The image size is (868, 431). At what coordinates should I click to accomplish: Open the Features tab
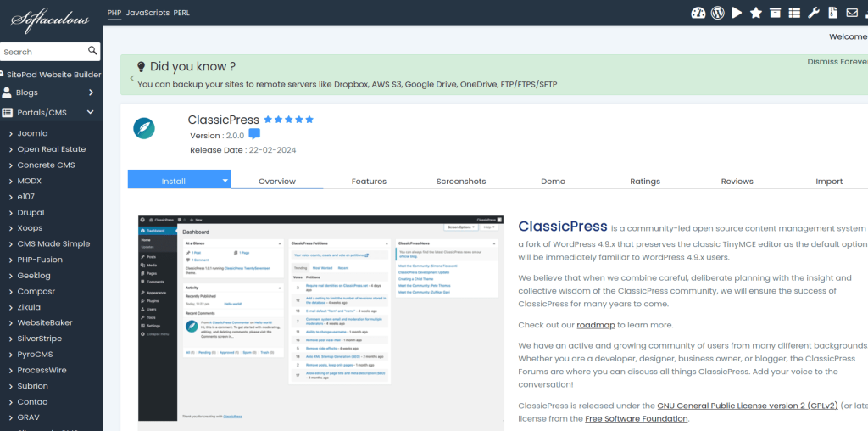coord(369,181)
